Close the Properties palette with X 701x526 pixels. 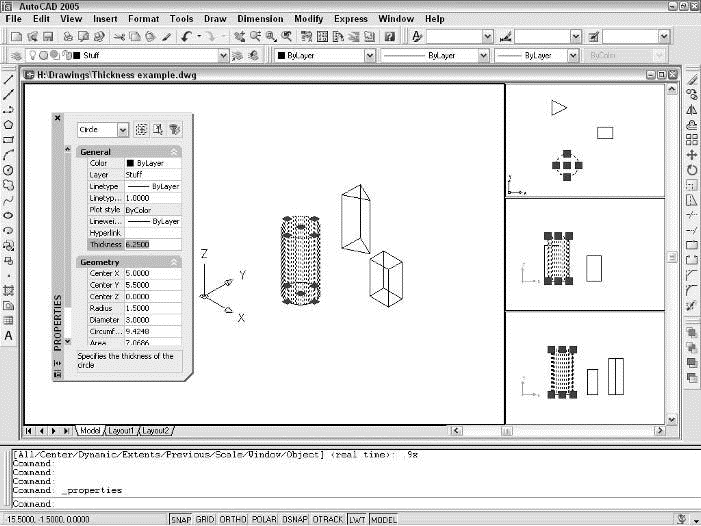point(57,118)
